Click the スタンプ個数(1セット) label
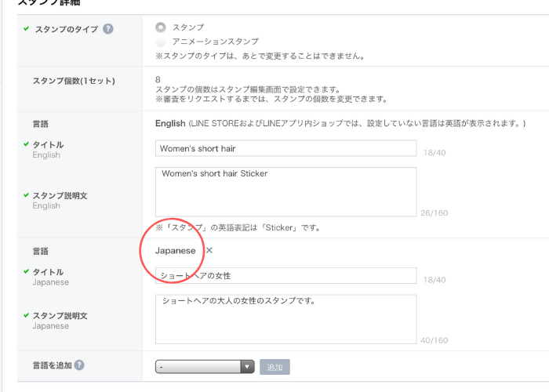This screenshot has height=392, width=549. [70, 81]
